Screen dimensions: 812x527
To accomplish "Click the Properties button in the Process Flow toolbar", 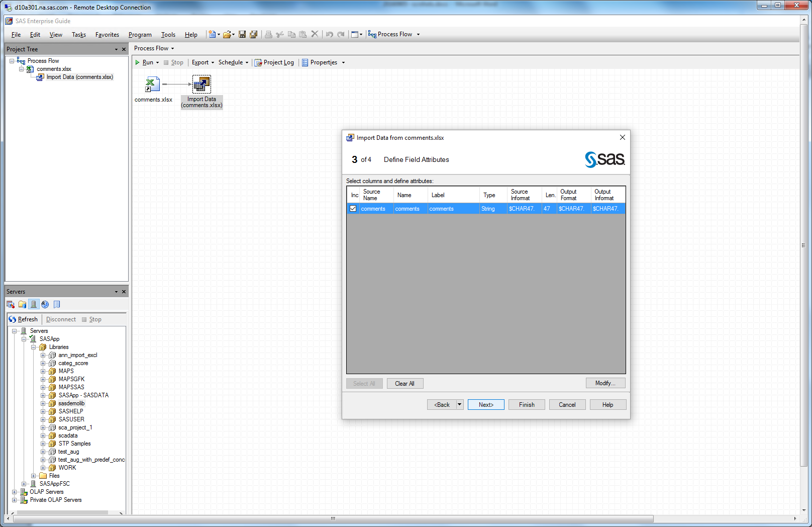I will pos(320,62).
